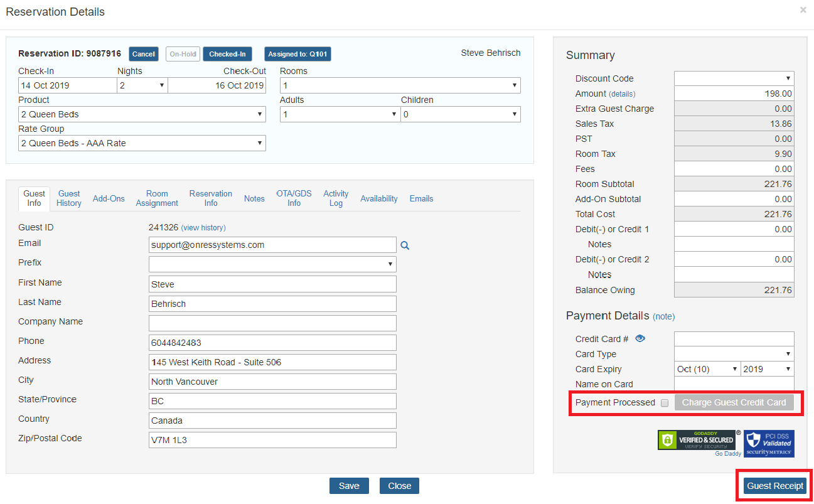Switch to the Guest History tab
The image size is (814, 504).
(x=68, y=198)
